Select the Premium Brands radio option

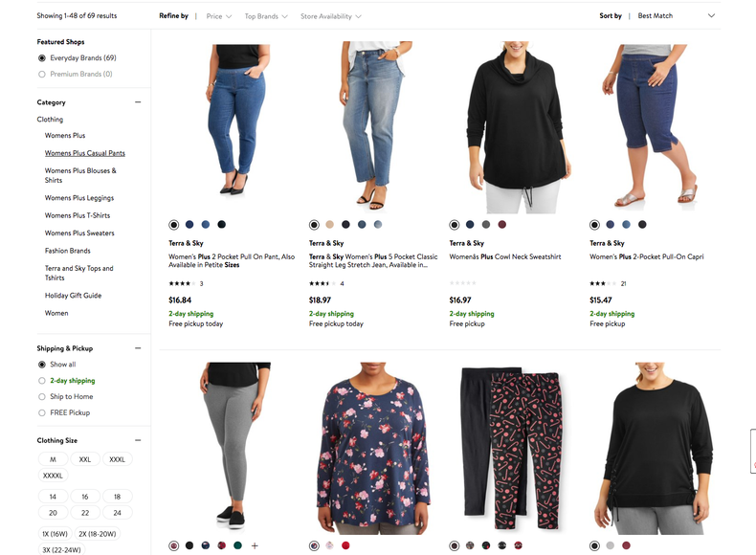pyautogui.click(x=42, y=74)
